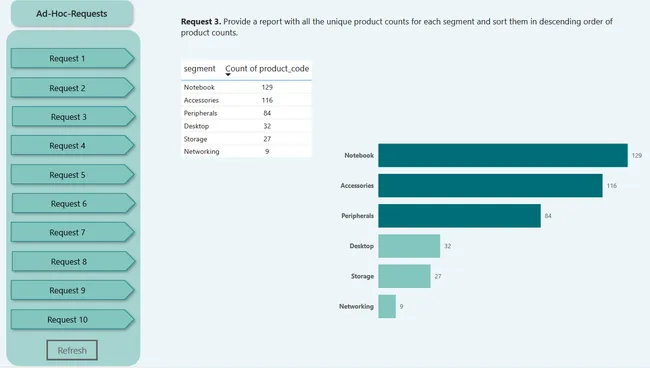Viewport: 650px width, 368px height.
Task: Go to Request 3 page
Action: tap(73, 117)
